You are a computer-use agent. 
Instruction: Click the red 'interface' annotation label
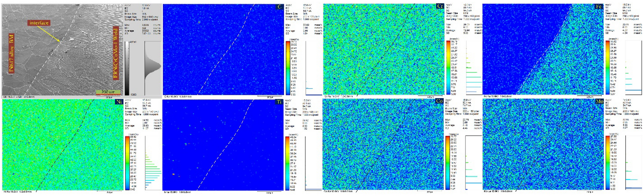click(39, 23)
